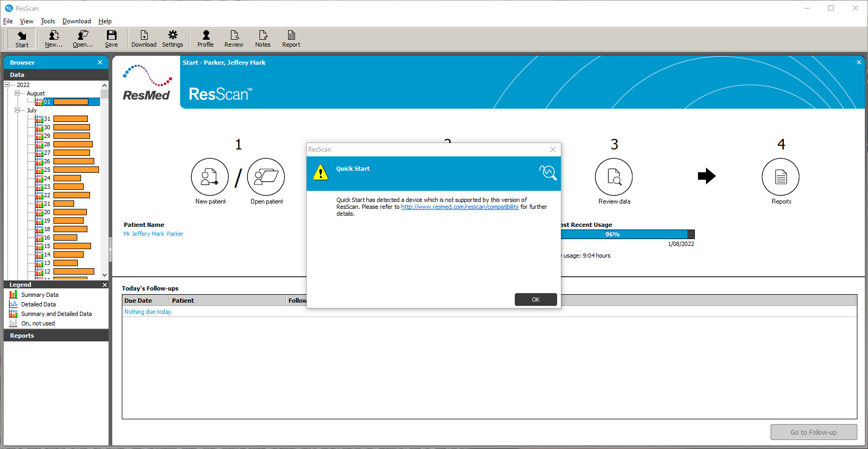The width and height of the screenshot is (868, 449).
Task: Select July 27 data entry
Action: point(62,153)
